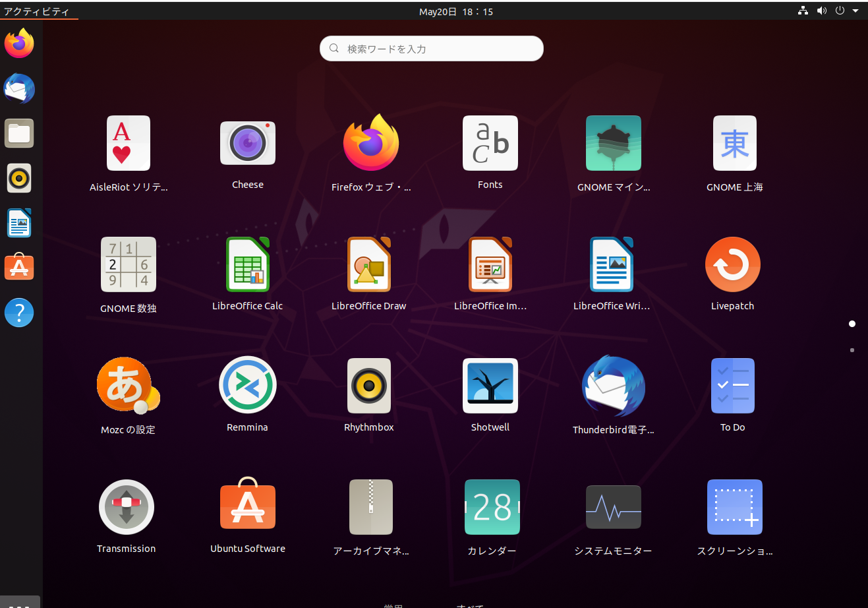
Task: Open Thunderbird from the app grid
Action: coord(614,386)
